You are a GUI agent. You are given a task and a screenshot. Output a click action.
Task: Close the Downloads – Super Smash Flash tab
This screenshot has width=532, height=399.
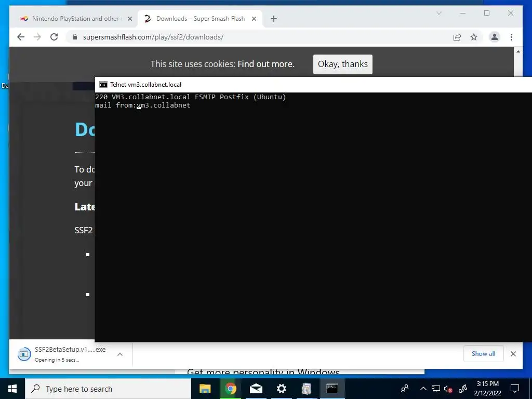254,19
